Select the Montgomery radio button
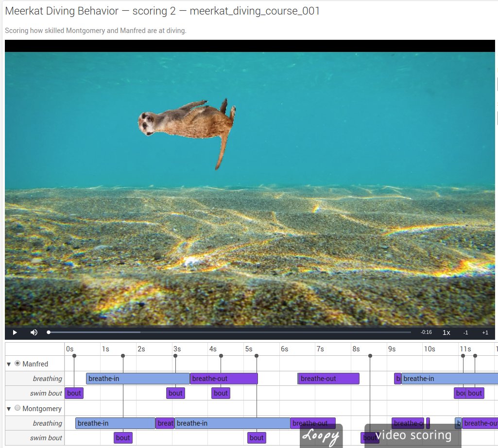The width and height of the screenshot is (498, 448). pyautogui.click(x=17, y=408)
